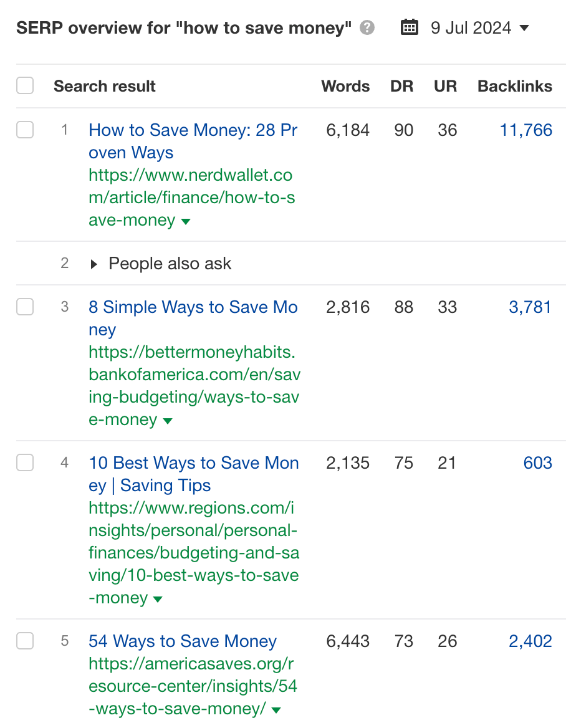
Task: Open the 11,766 backlinks link
Action: 525,130
